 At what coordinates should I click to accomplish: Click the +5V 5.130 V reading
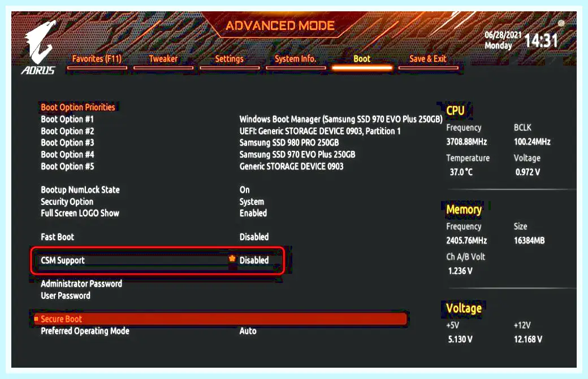coord(460,339)
